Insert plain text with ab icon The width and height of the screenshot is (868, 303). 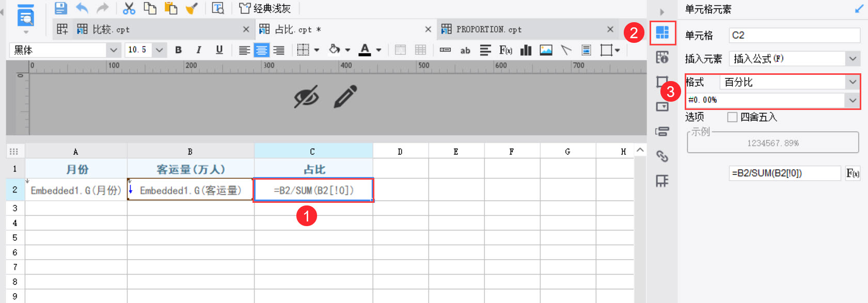click(x=465, y=50)
